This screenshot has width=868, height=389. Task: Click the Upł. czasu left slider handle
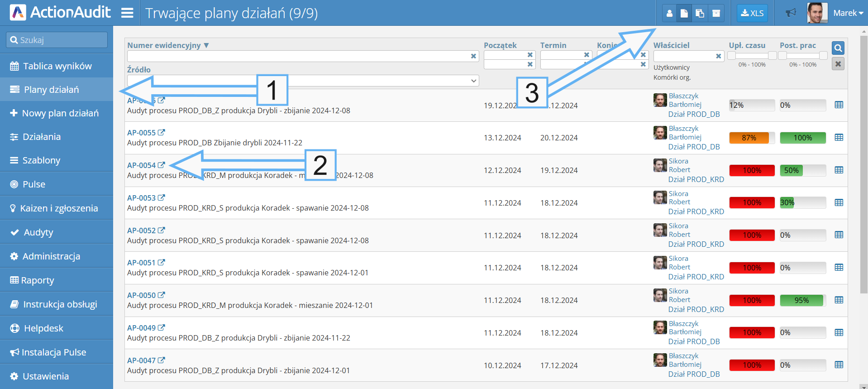click(x=731, y=56)
